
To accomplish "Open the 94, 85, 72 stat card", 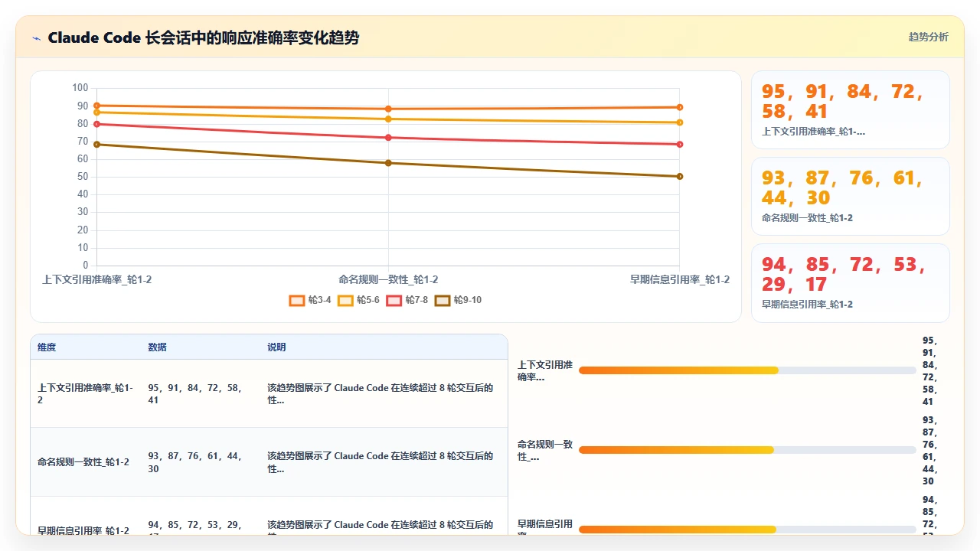I will click(850, 282).
